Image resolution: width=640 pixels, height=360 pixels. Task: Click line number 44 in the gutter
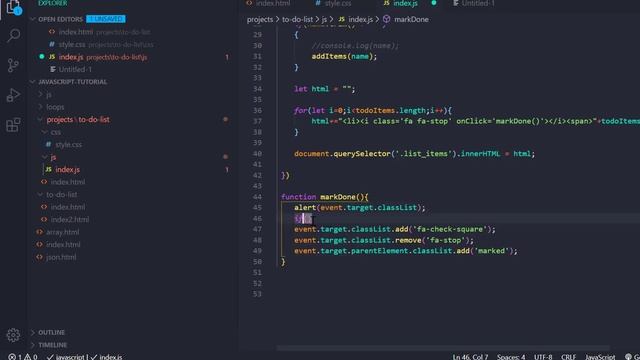tap(257, 197)
